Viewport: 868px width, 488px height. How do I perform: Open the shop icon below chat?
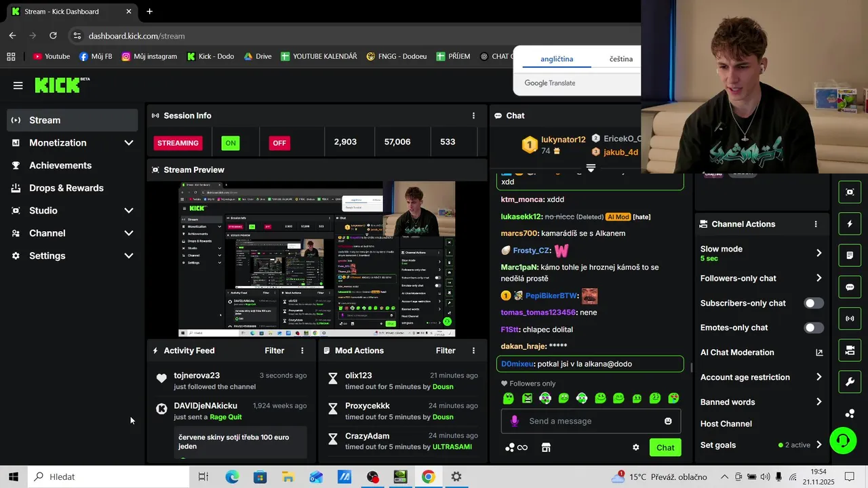click(546, 447)
